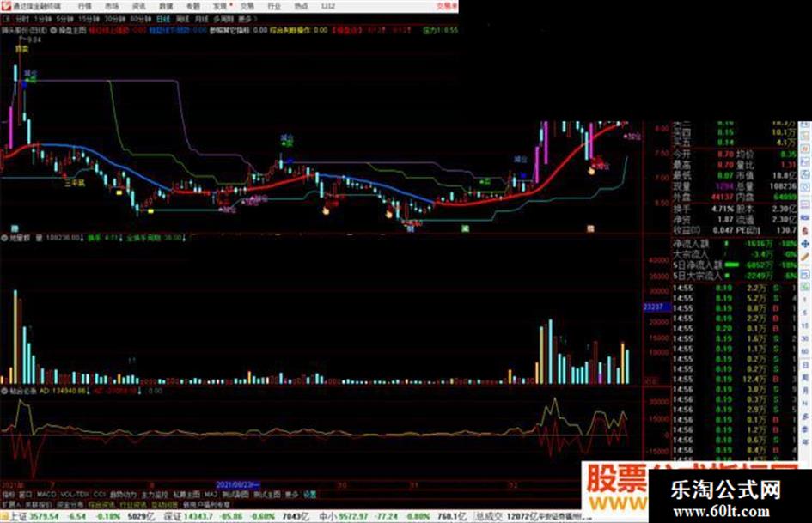
Task: Click the 操盘主图 indicator settings icon
Action: [x=53, y=31]
